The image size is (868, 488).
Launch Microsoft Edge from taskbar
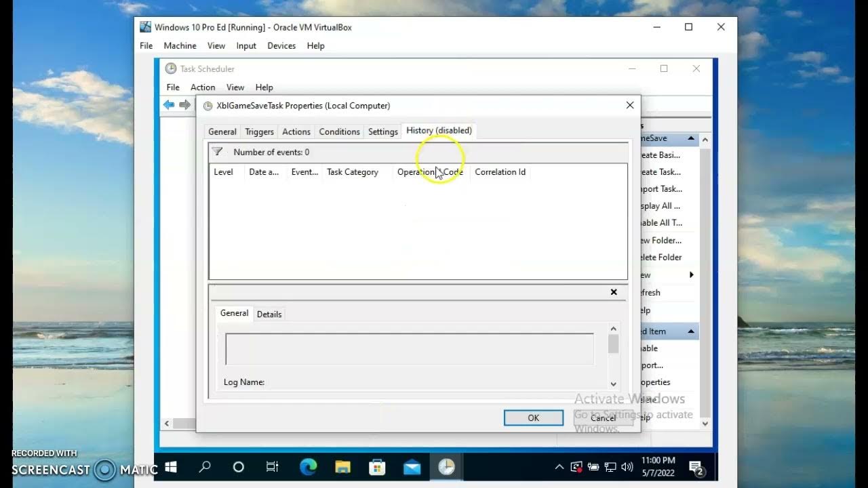309,467
